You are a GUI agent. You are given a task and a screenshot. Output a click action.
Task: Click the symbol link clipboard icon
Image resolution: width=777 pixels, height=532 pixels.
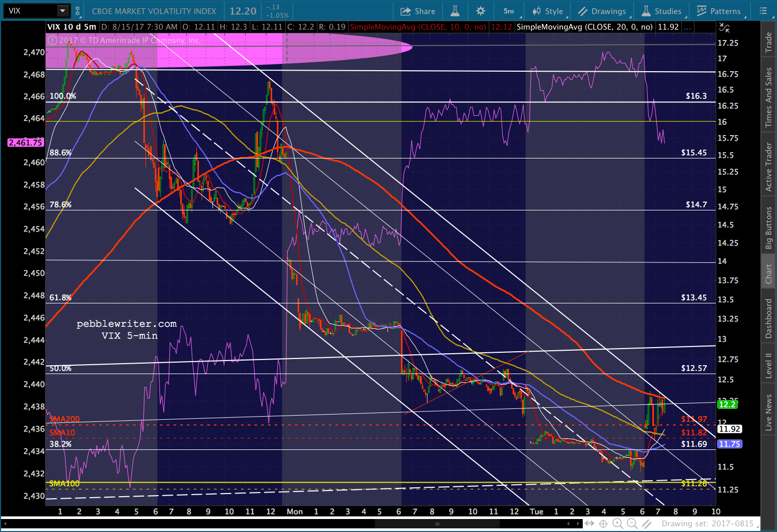point(78,11)
